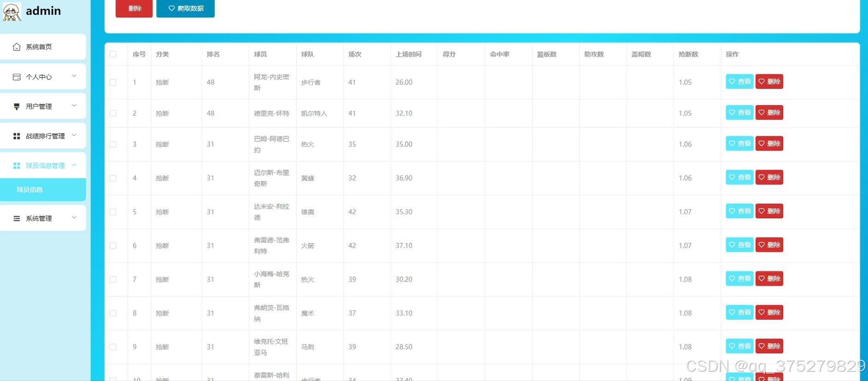Check the row 6 checkbox for 弗雷德-范弗利特
This screenshot has width=868, height=381.
[x=113, y=246]
